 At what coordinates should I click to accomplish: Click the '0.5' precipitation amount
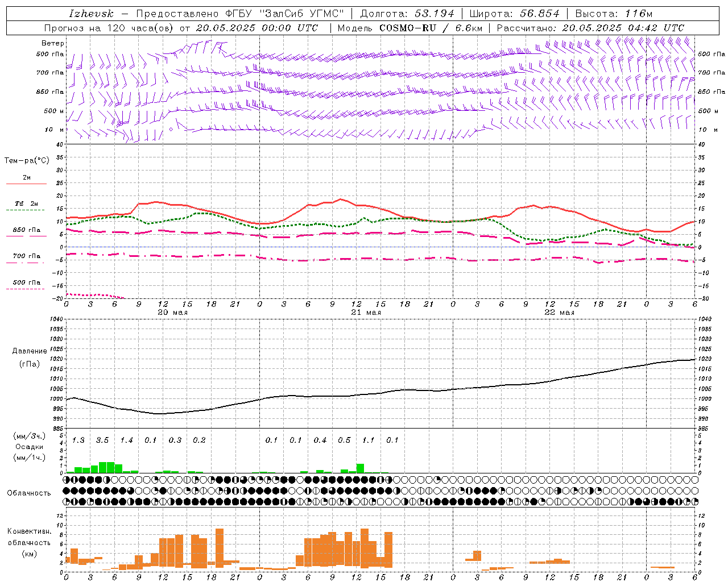[x=344, y=440]
